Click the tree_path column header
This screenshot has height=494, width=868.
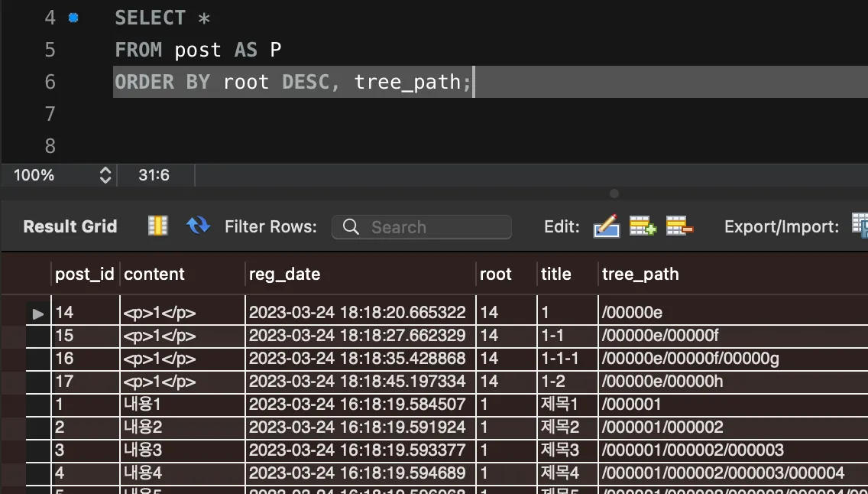[640, 274]
